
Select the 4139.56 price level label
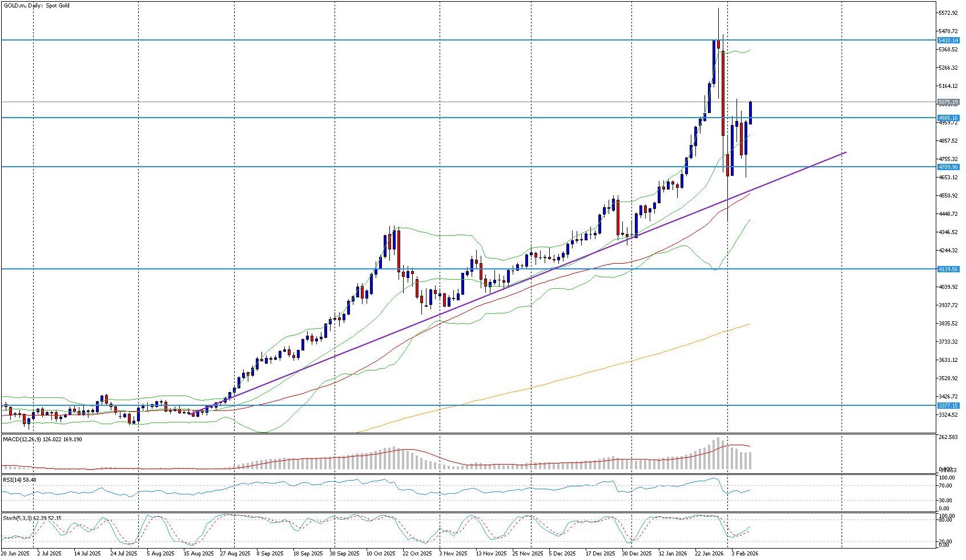[x=948, y=269]
